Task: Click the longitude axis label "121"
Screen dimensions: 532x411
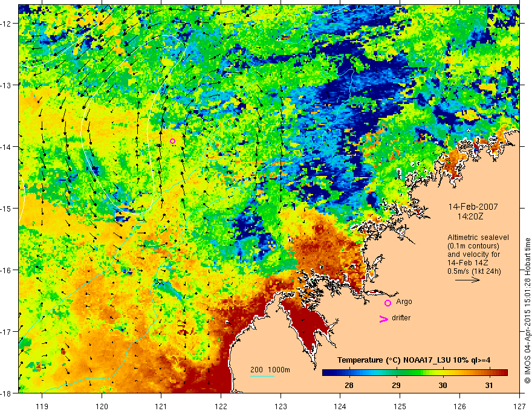Action: (x=161, y=407)
